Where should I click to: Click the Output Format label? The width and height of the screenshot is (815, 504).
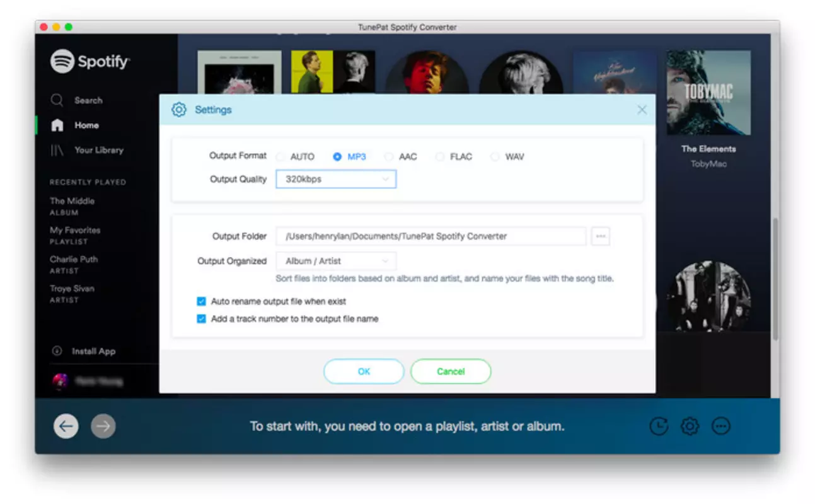[238, 156]
